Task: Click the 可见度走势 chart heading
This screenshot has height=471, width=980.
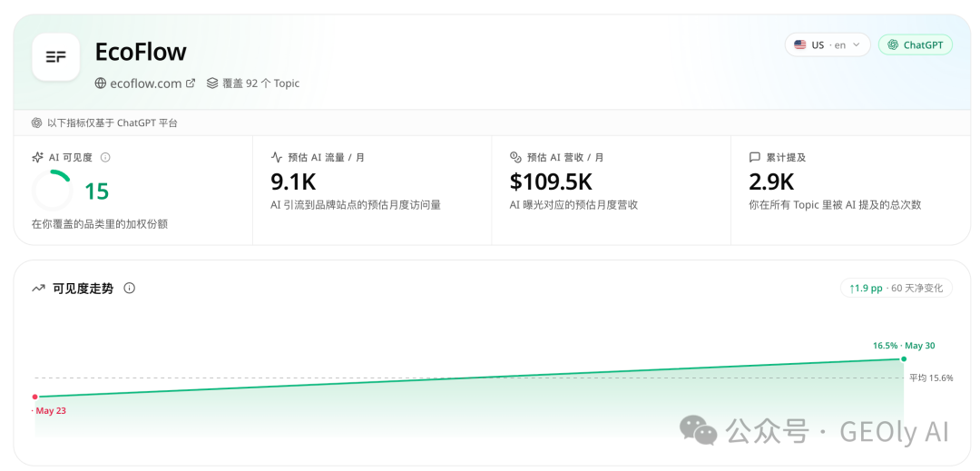Action: (x=83, y=289)
